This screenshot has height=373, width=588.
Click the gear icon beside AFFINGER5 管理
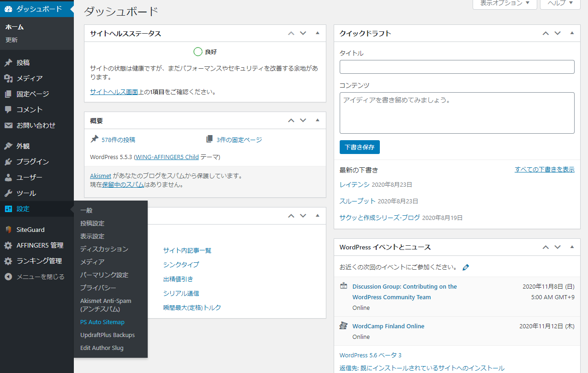click(x=8, y=245)
